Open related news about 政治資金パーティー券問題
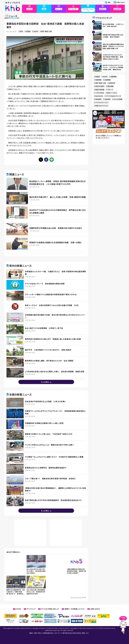This screenshot has height=644, width=129. (x=46, y=184)
